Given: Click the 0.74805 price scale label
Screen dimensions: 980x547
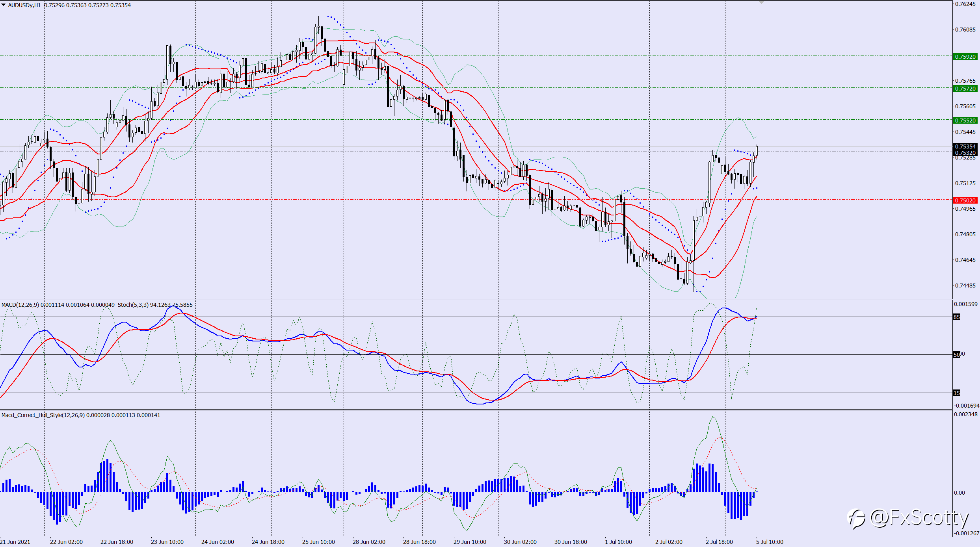Looking at the screenshot, I should [x=965, y=234].
